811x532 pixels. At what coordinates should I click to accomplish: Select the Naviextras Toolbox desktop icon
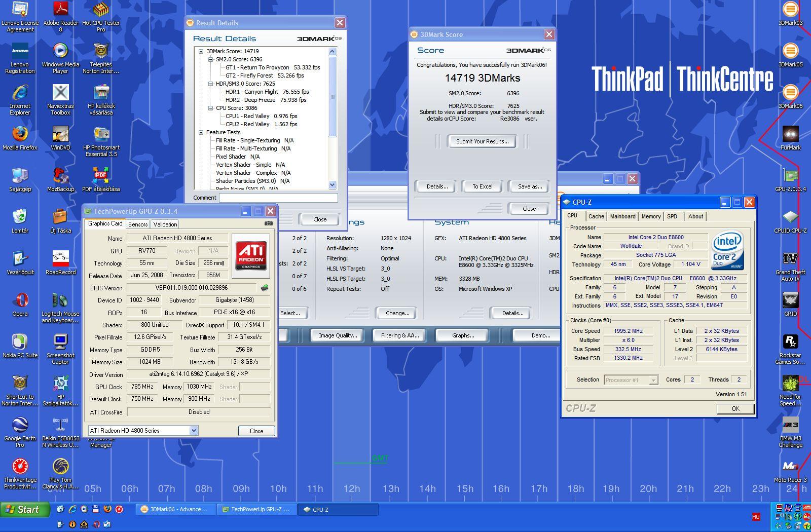click(60, 100)
